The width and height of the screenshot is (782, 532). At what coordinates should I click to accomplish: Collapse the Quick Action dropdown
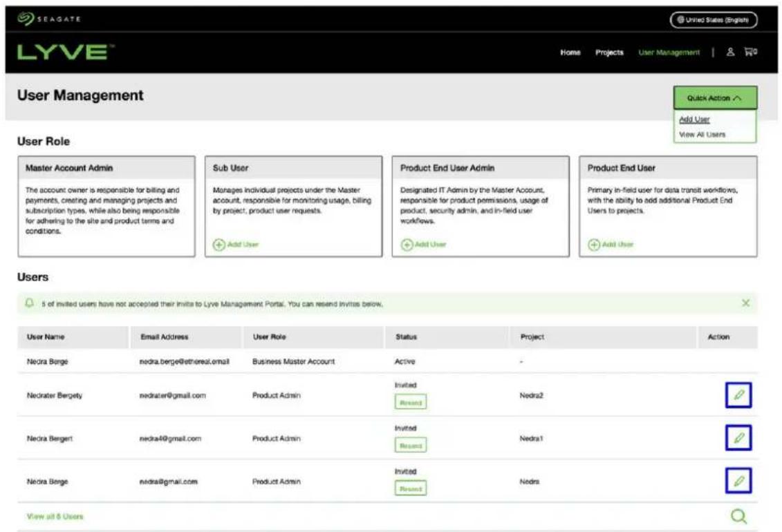pos(715,98)
